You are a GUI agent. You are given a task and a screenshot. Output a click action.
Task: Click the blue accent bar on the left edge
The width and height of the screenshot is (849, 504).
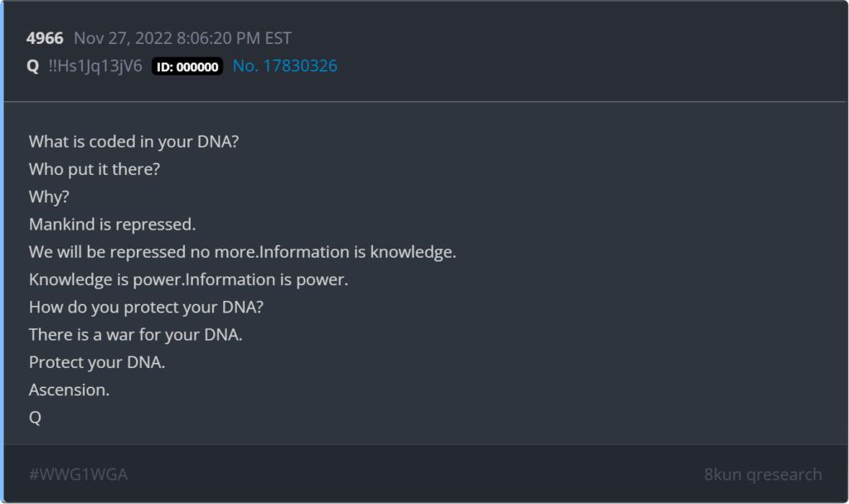(2, 249)
